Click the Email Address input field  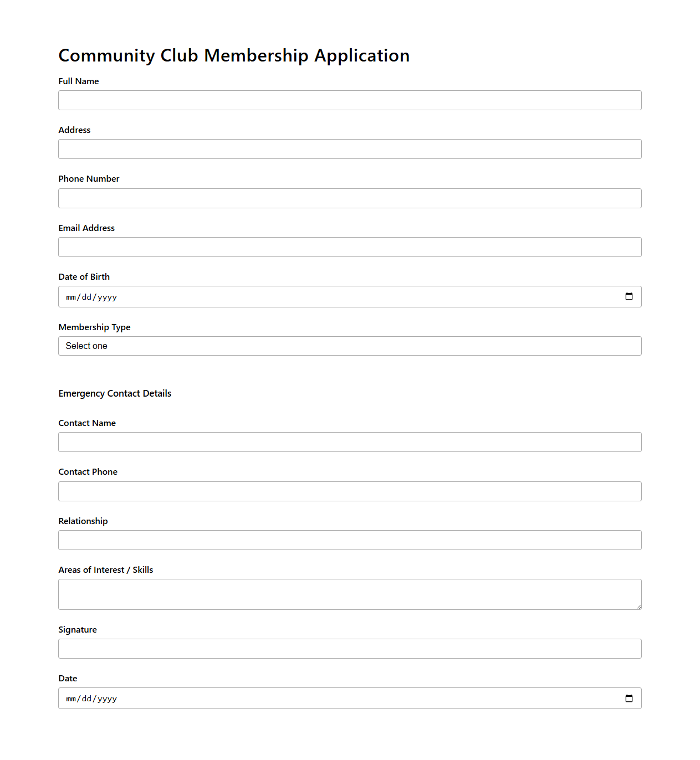click(350, 247)
